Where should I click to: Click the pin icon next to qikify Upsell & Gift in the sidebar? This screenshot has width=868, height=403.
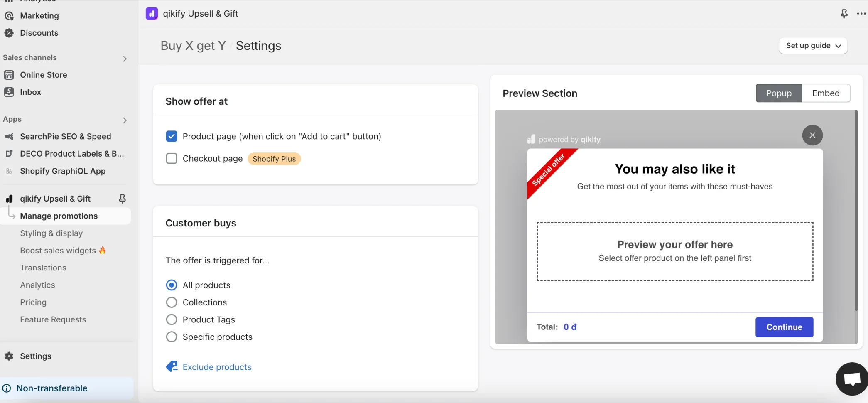pyautogui.click(x=122, y=199)
